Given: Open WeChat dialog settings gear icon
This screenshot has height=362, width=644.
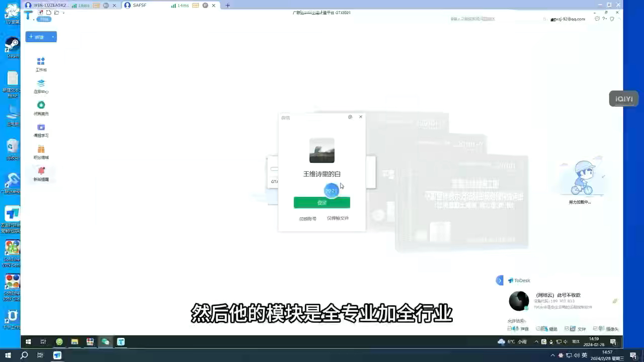Looking at the screenshot, I should point(350,117).
